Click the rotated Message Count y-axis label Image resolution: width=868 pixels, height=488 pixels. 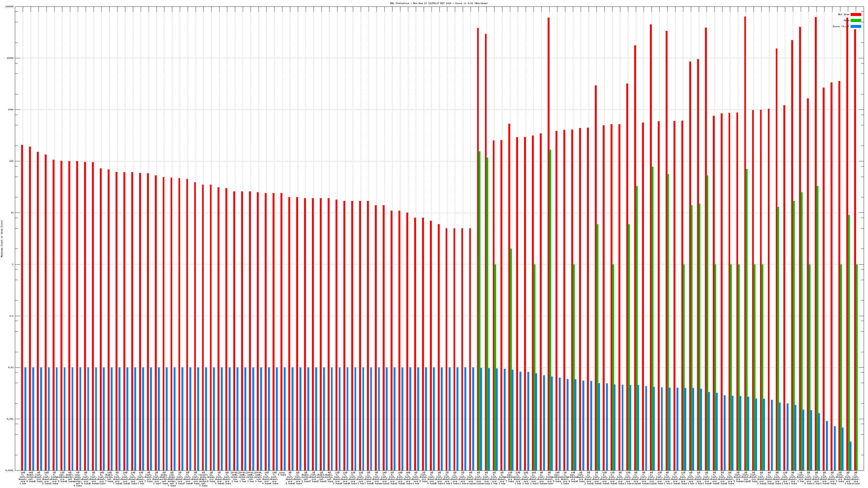2,239
